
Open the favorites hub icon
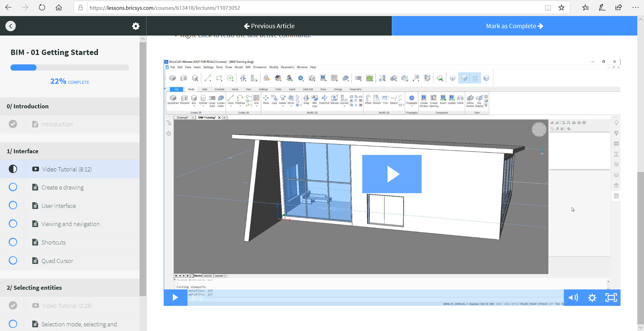point(585,7)
